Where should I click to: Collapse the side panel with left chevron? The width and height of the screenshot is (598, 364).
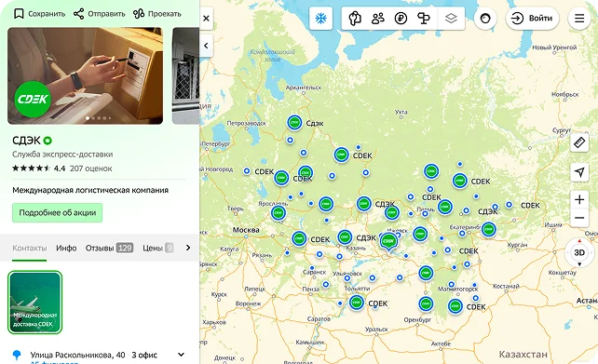pos(206,46)
